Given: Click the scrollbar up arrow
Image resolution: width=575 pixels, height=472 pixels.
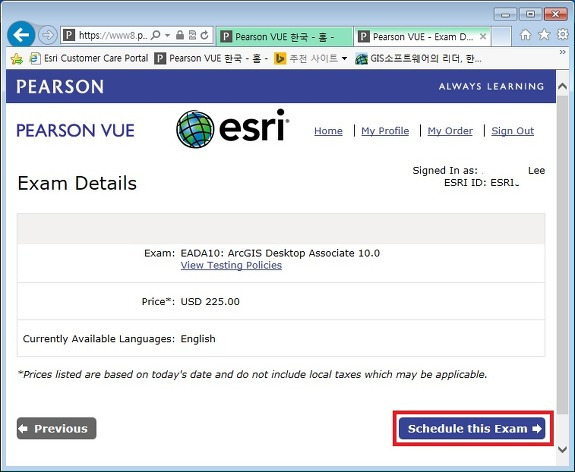Looking at the screenshot, I should point(562,87).
